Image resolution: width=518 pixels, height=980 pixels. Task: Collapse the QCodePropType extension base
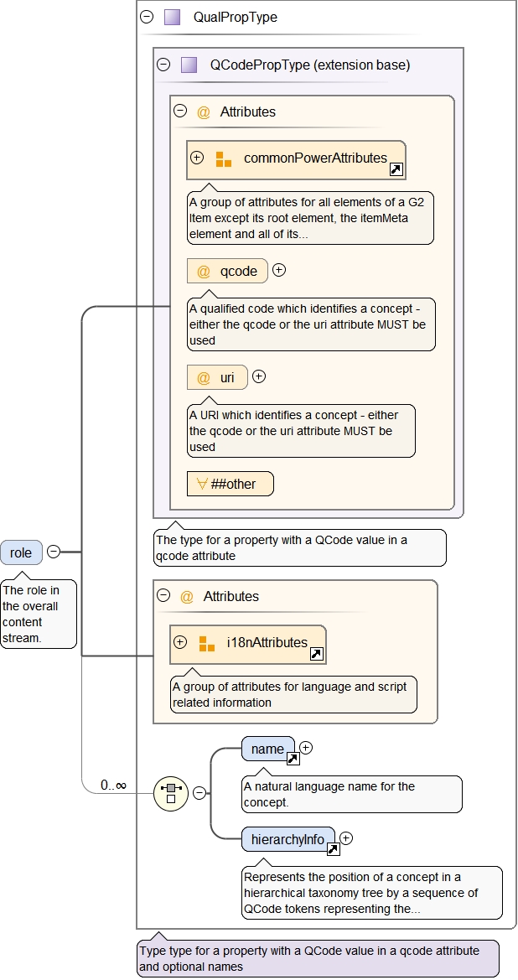tap(163, 65)
